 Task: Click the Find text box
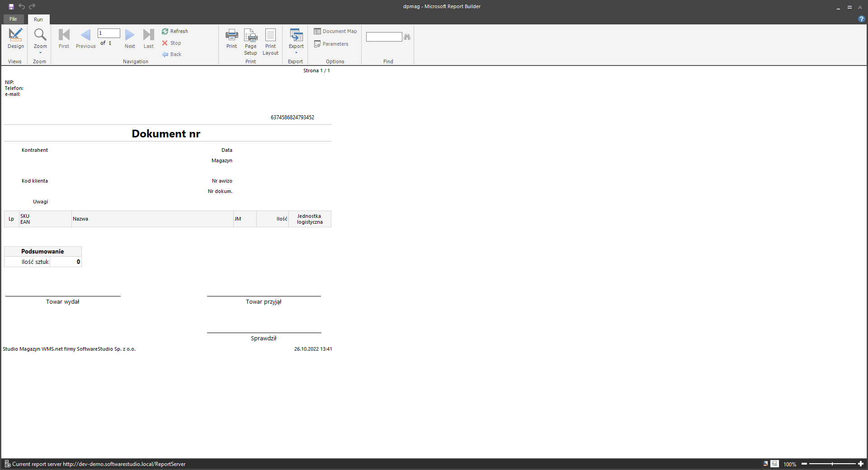pyautogui.click(x=384, y=37)
